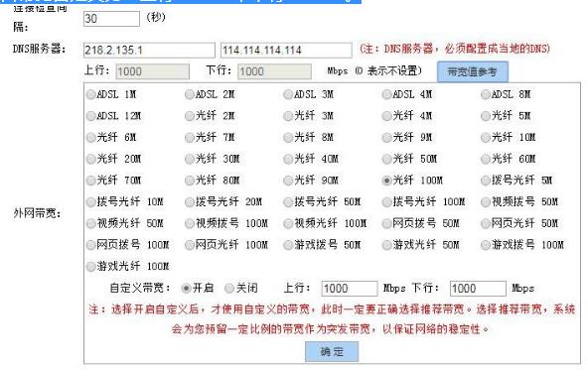Image resolution: width=588 pixels, height=370 pixels.
Task: Select the 光纤 30M radio button
Action: pyautogui.click(x=190, y=159)
